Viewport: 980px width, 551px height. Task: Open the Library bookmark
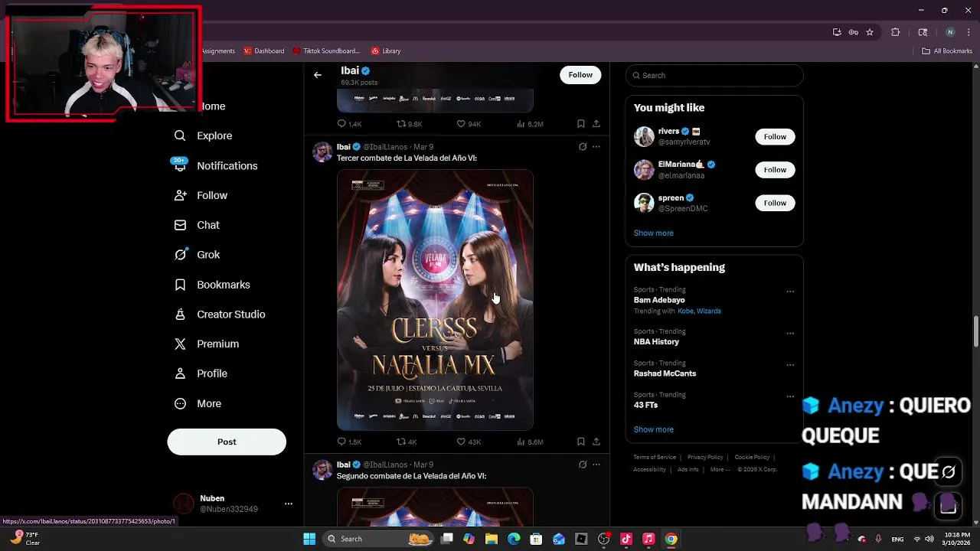[x=386, y=51]
